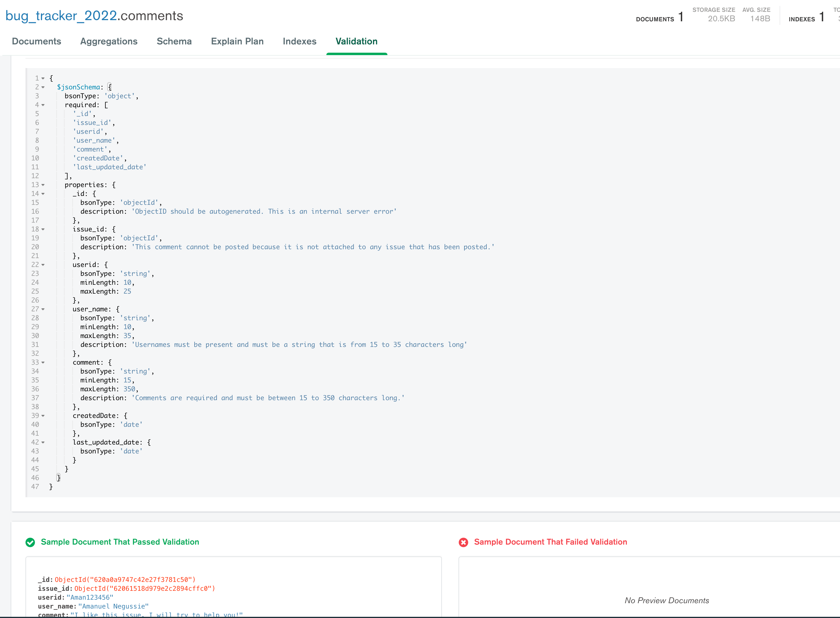
Task: Click the _id ObjectId value in sample document
Action: point(125,580)
